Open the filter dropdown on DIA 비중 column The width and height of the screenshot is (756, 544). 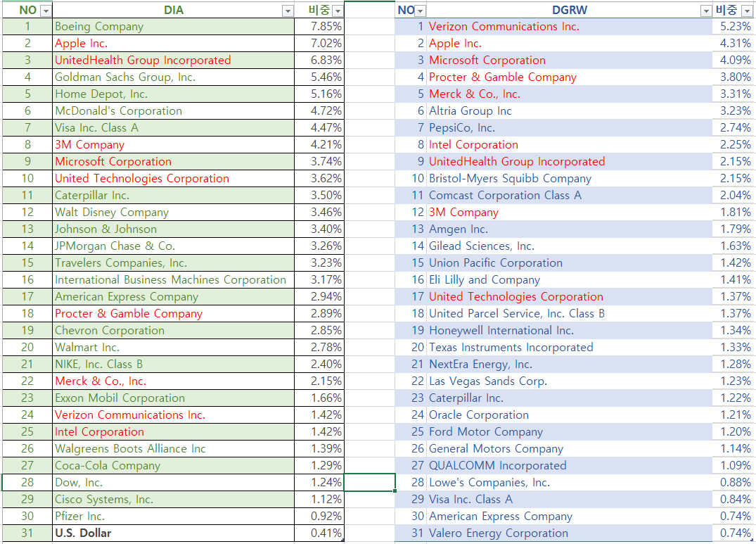338,11
